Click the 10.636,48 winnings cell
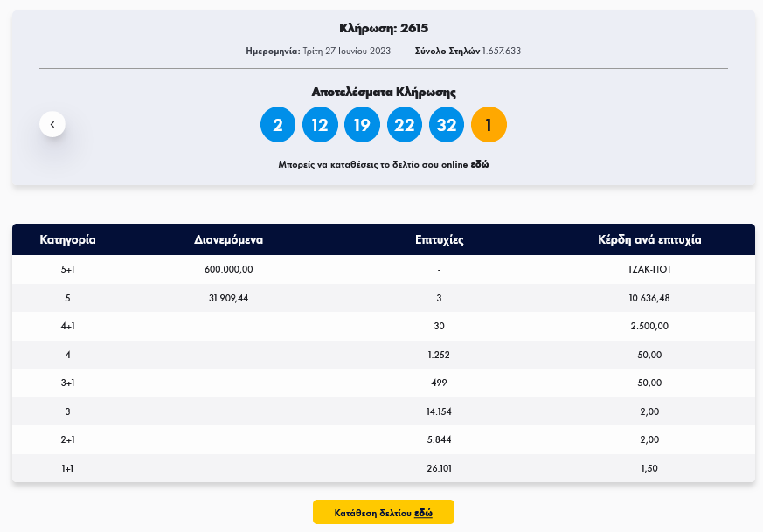763x532 pixels. point(649,298)
